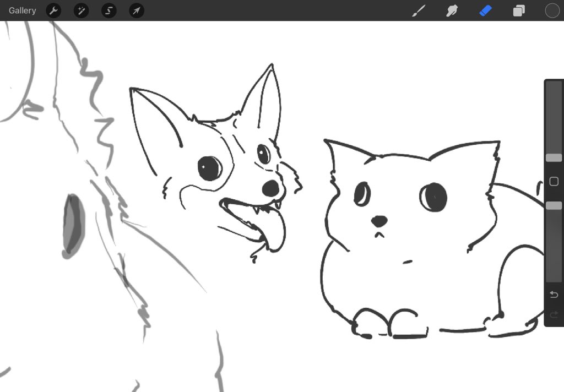Viewport: 564px width, 392px height.
Task: Open the Actions wrench menu
Action: pyautogui.click(x=53, y=11)
